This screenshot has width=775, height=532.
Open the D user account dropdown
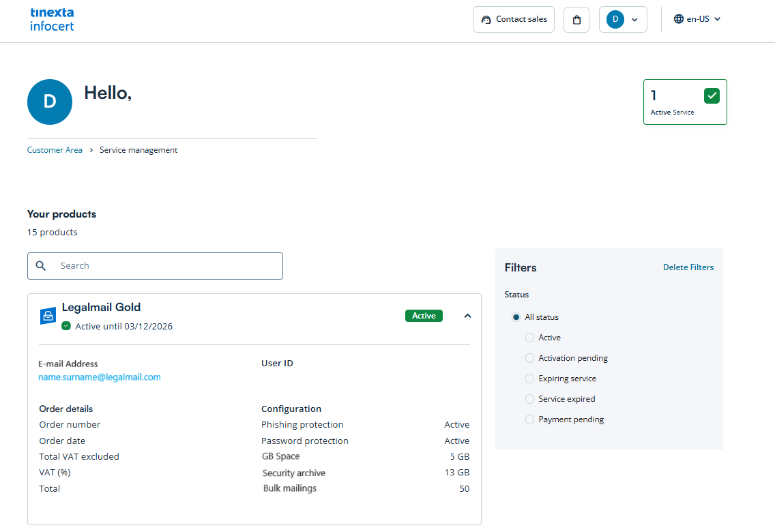[x=623, y=20]
